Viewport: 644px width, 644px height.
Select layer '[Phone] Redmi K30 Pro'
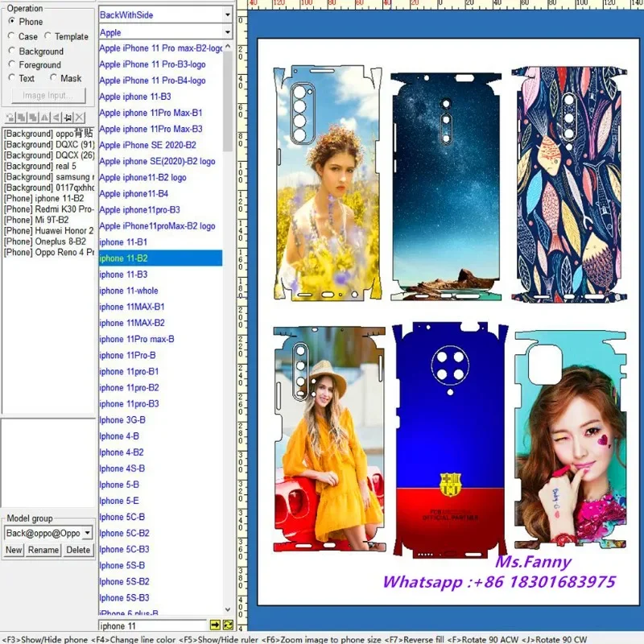[49, 209]
